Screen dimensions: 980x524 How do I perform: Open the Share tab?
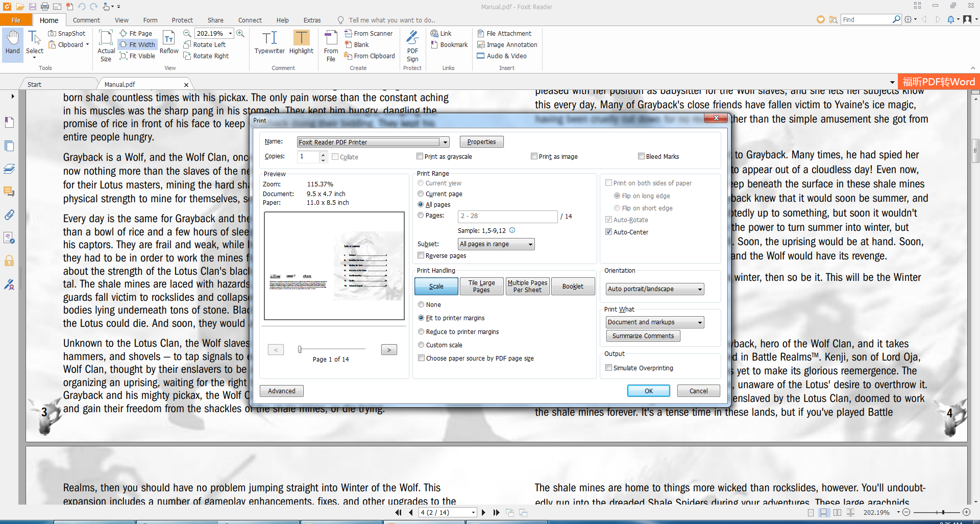tap(215, 20)
